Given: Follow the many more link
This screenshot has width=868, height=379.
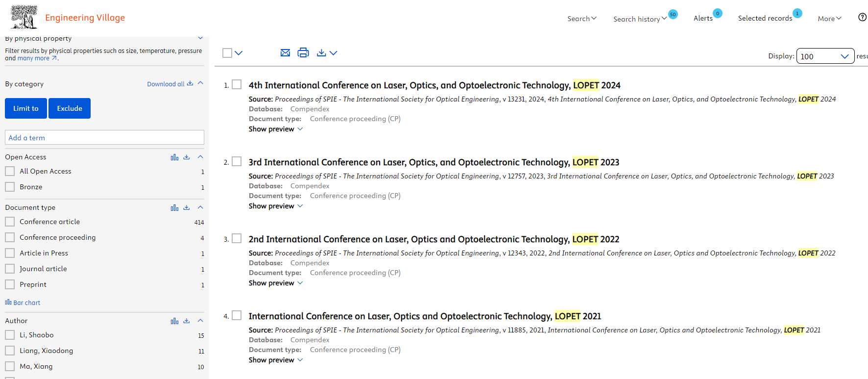Looking at the screenshot, I should [x=37, y=58].
